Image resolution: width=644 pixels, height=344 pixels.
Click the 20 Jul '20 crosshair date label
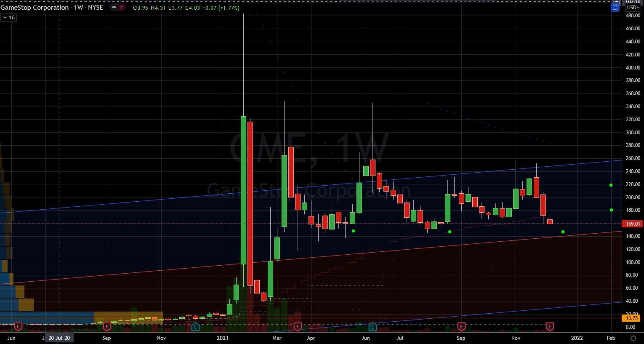click(x=59, y=338)
